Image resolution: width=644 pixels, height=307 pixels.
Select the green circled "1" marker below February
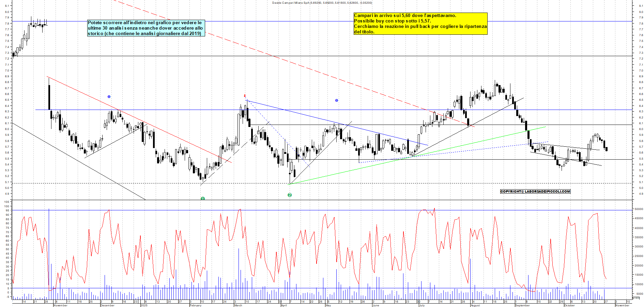tap(203, 198)
